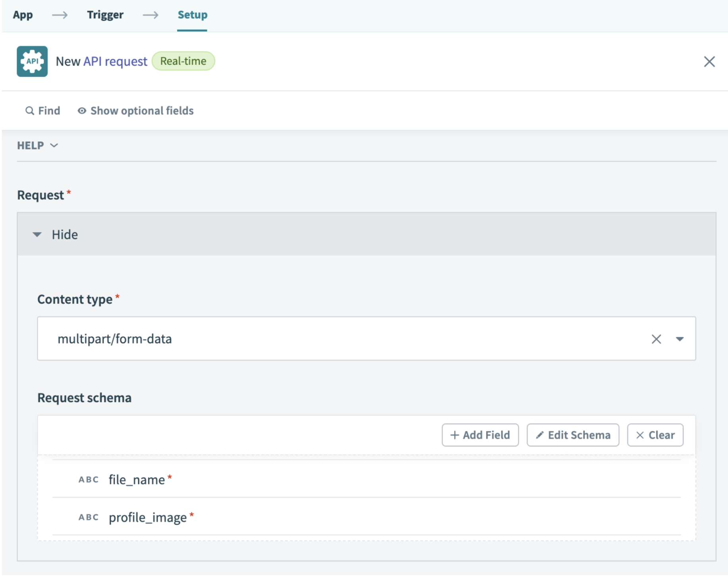Toggle Show optional fields eye icon
Screen dimensions: 728x576
(82, 110)
